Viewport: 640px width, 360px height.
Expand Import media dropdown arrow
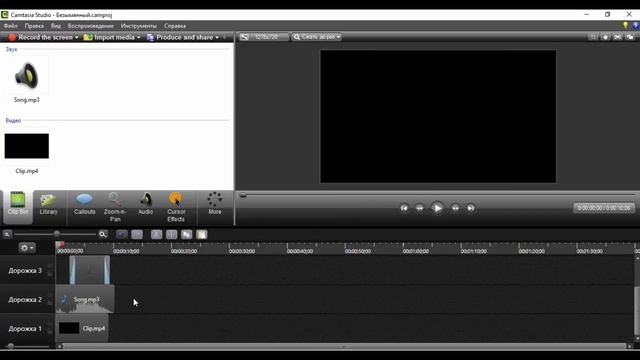click(x=138, y=38)
